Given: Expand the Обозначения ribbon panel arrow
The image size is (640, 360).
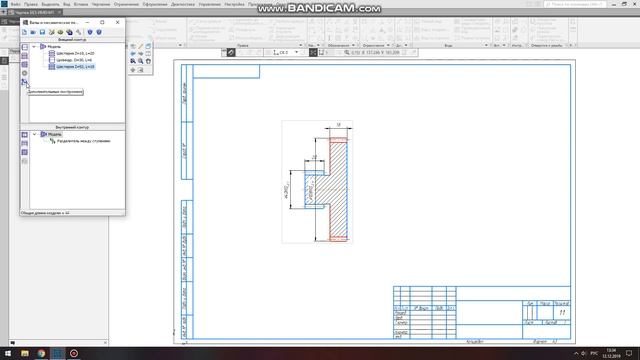Looking at the screenshot, I should click(x=353, y=45).
